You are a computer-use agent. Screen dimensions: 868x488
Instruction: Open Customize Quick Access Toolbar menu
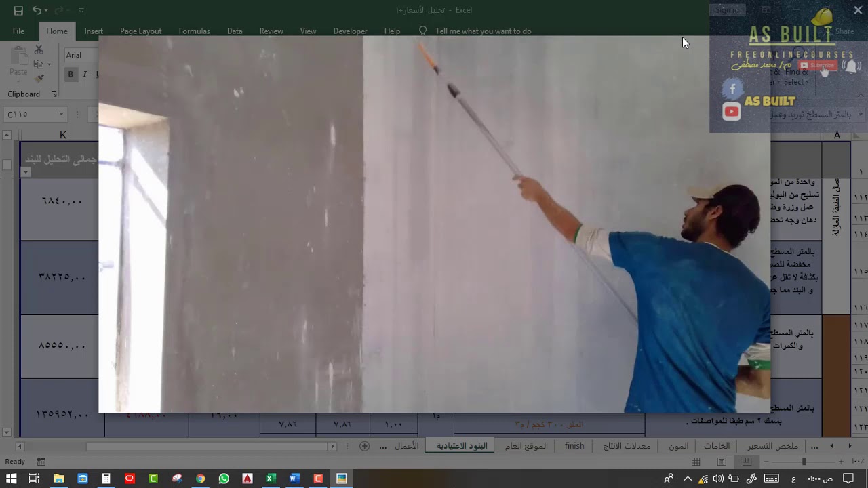81,10
